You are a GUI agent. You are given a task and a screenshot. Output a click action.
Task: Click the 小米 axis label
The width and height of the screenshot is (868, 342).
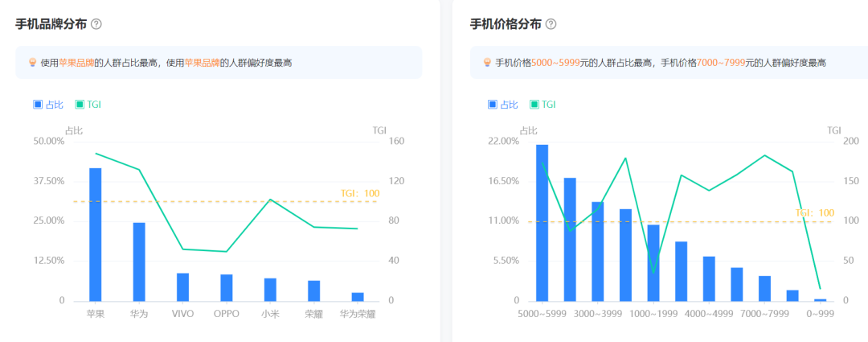[x=270, y=314]
